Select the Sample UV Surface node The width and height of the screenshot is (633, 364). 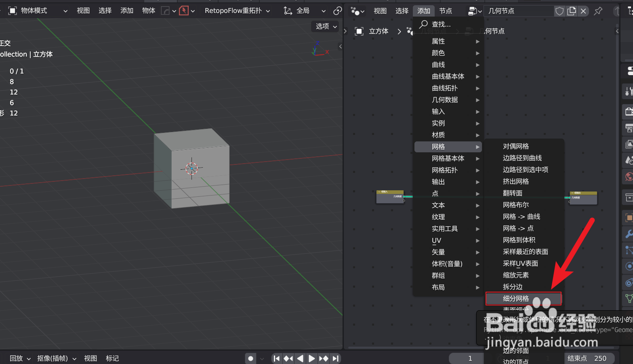[524, 263]
